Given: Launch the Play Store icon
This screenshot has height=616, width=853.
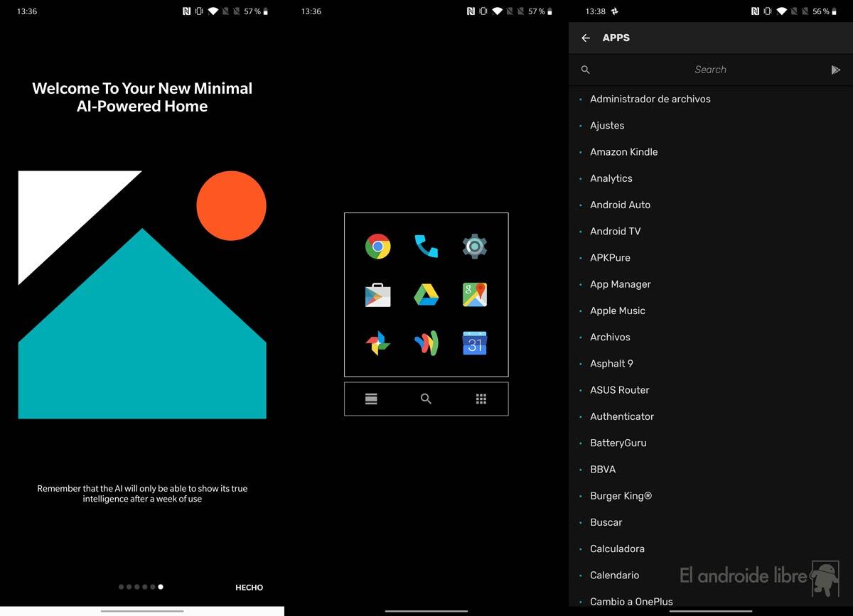Looking at the screenshot, I should tap(377, 295).
